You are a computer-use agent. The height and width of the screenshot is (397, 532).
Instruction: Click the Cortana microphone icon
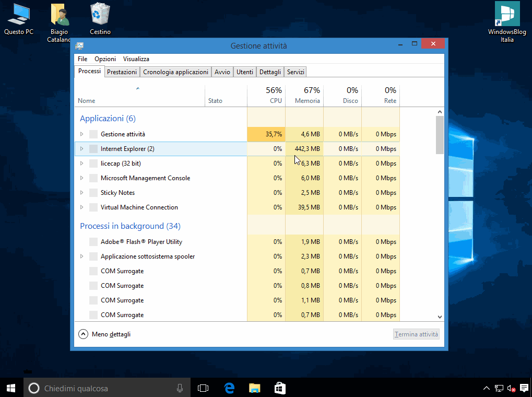tap(180, 388)
